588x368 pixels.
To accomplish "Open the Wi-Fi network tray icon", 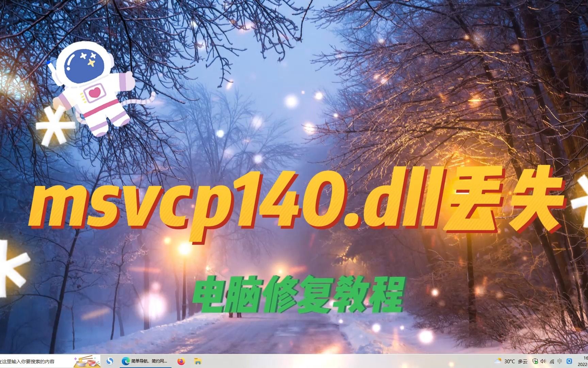I will pos(552,361).
